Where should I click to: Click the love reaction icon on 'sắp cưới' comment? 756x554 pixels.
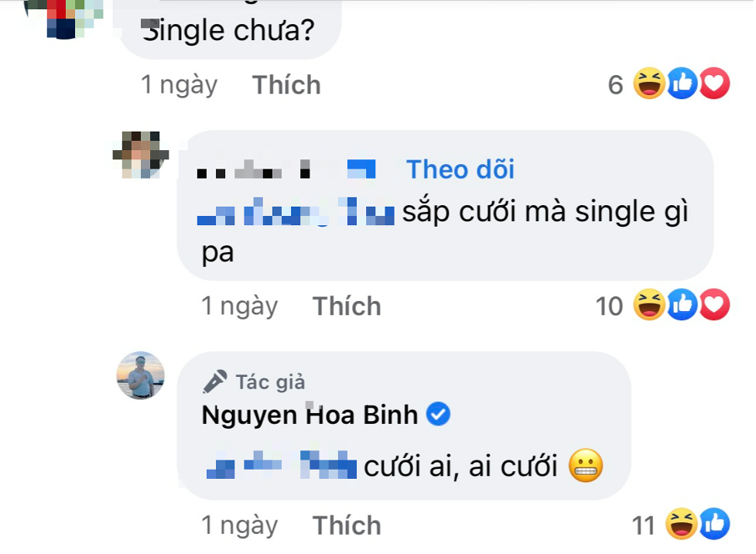click(715, 306)
